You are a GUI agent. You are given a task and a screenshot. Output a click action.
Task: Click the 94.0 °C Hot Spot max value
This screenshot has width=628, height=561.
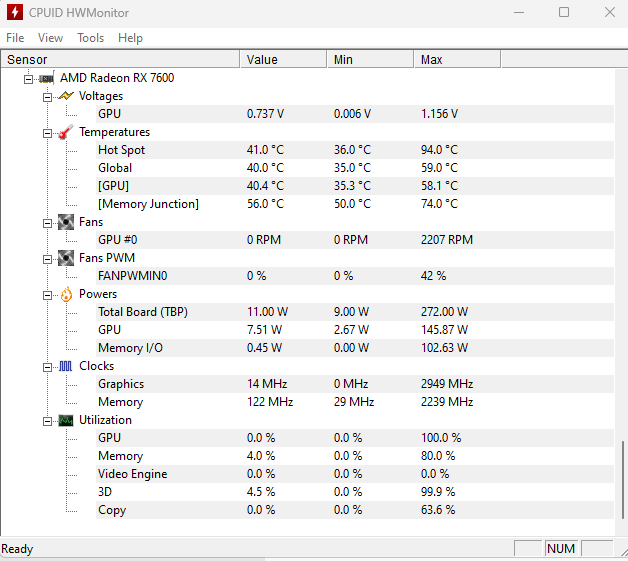tap(439, 150)
